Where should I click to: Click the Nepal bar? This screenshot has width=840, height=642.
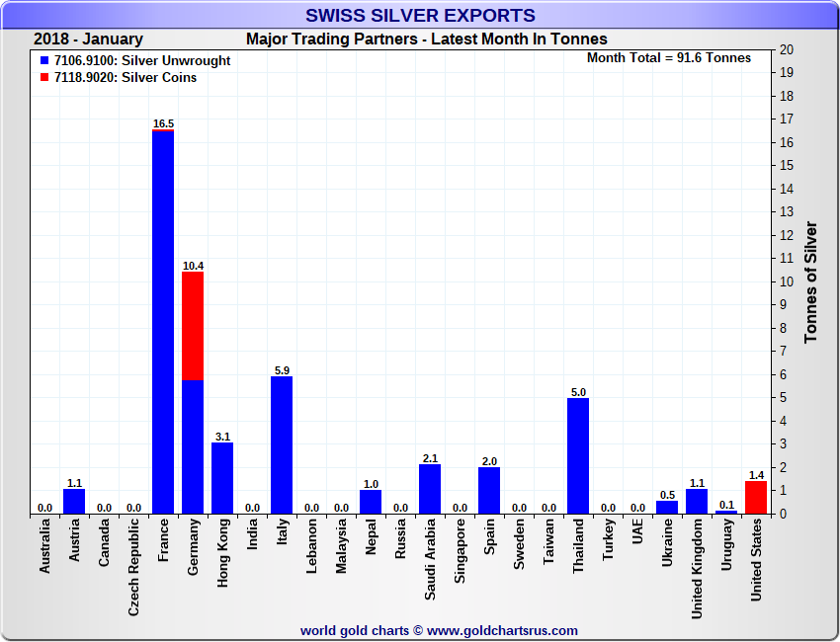371,502
